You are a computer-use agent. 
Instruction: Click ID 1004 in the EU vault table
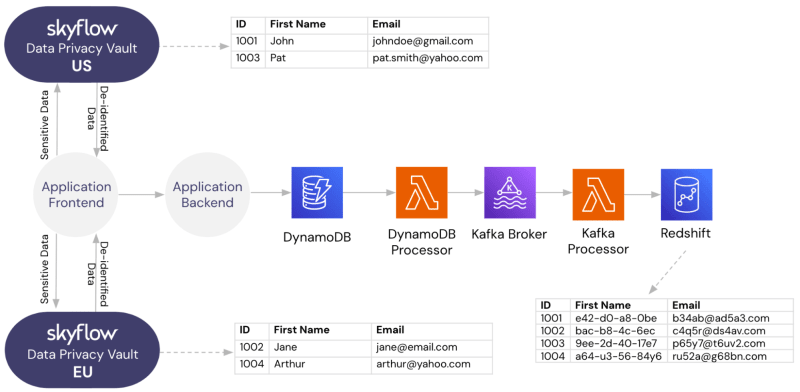coord(252,364)
